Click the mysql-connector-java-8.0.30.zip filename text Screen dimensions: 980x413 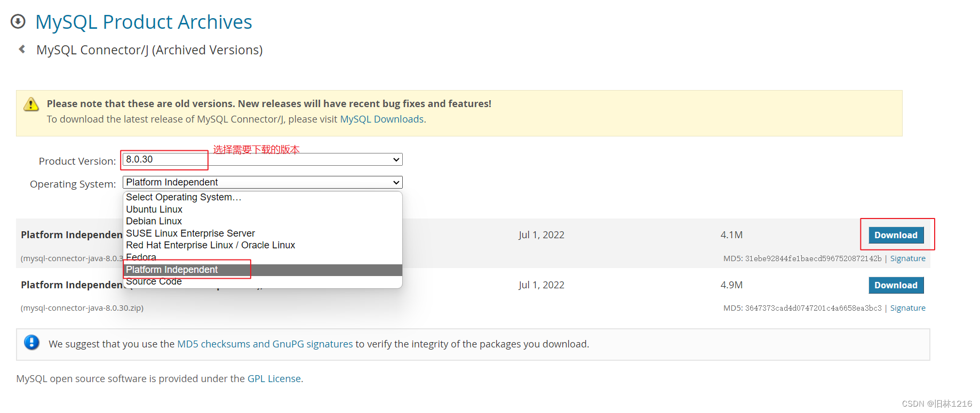coord(82,308)
